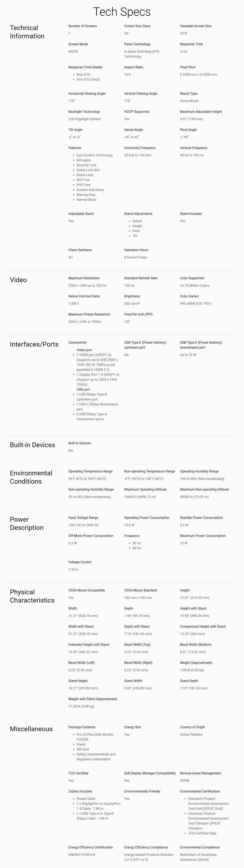Select the Dell Display Manager Compatibility label
This screenshot has width=244, height=868.
tap(150, 773)
